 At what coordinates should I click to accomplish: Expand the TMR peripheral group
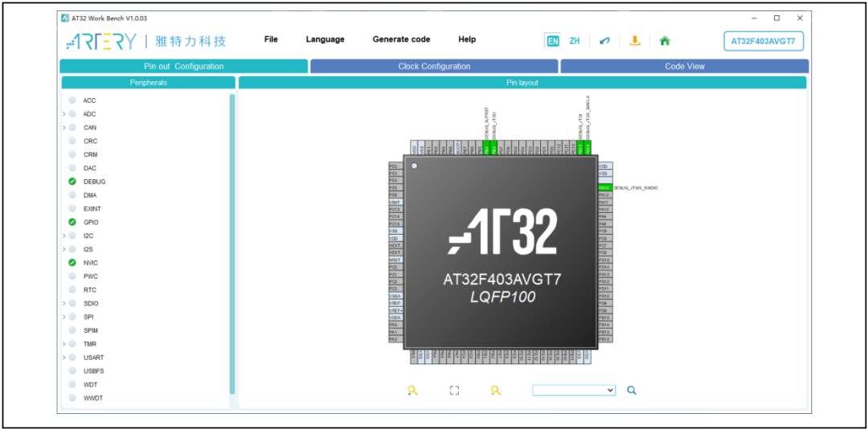64,344
